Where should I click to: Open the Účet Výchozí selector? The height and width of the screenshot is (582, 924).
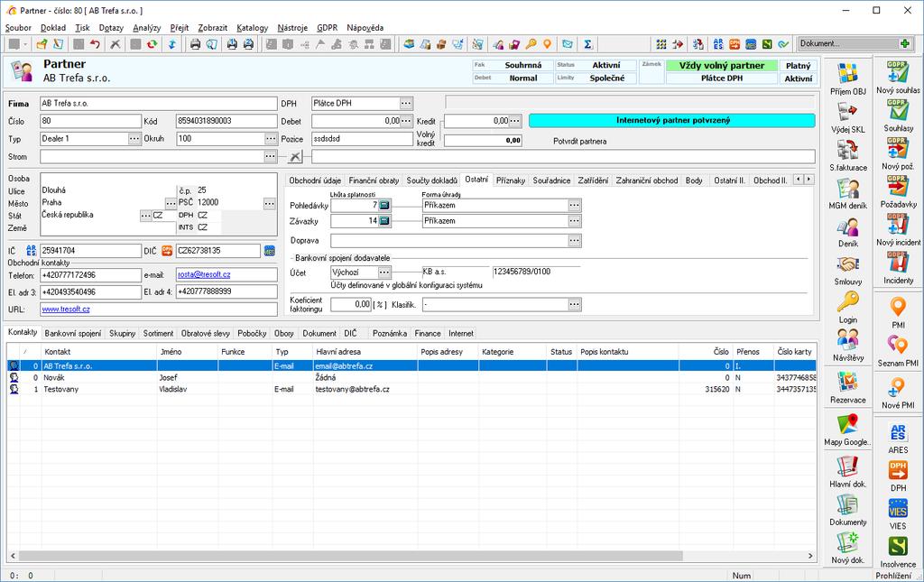(x=384, y=273)
